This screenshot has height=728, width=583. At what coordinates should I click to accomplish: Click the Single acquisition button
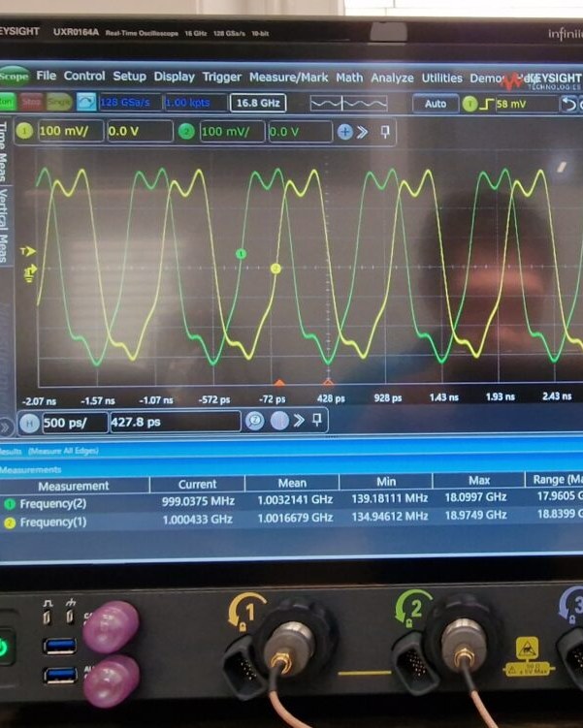tap(59, 102)
